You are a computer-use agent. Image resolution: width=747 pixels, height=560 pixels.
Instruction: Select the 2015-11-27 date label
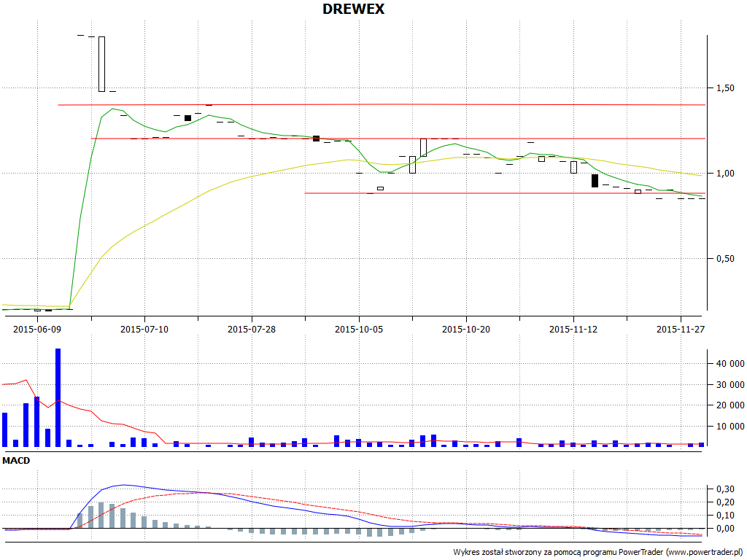[x=681, y=329]
